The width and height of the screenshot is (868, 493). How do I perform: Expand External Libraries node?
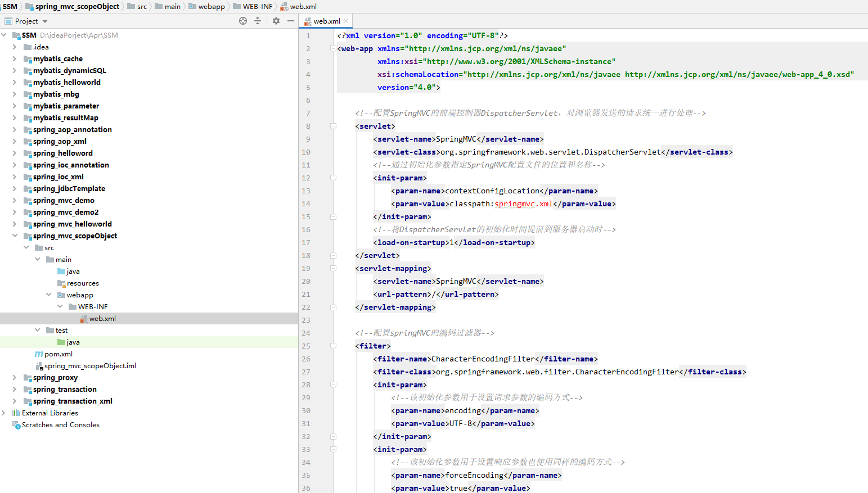point(4,413)
